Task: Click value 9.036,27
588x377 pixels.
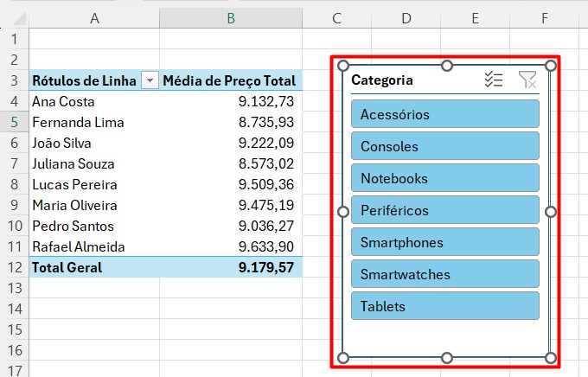Action: point(231,226)
